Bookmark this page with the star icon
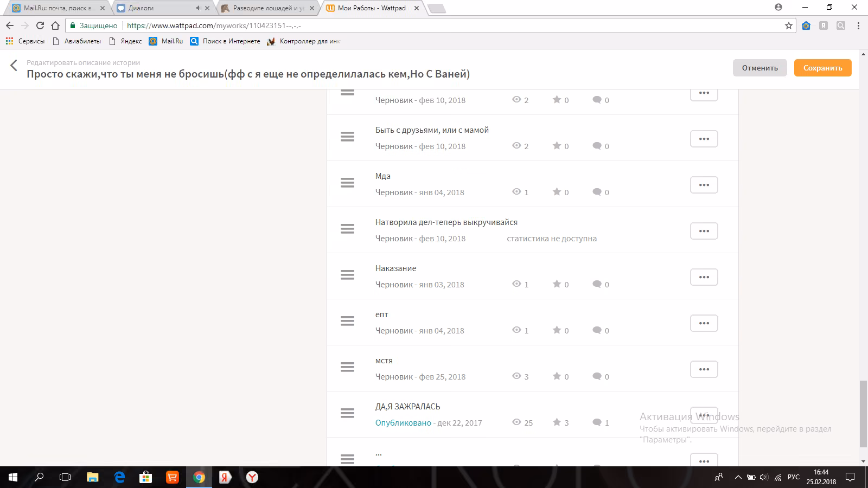The width and height of the screenshot is (868, 488). click(789, 25)
